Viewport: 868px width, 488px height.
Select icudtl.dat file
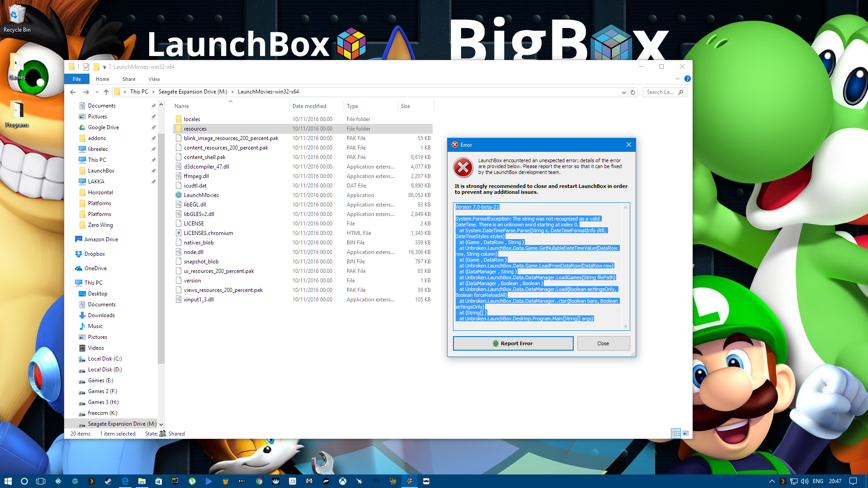pos(195,186)
